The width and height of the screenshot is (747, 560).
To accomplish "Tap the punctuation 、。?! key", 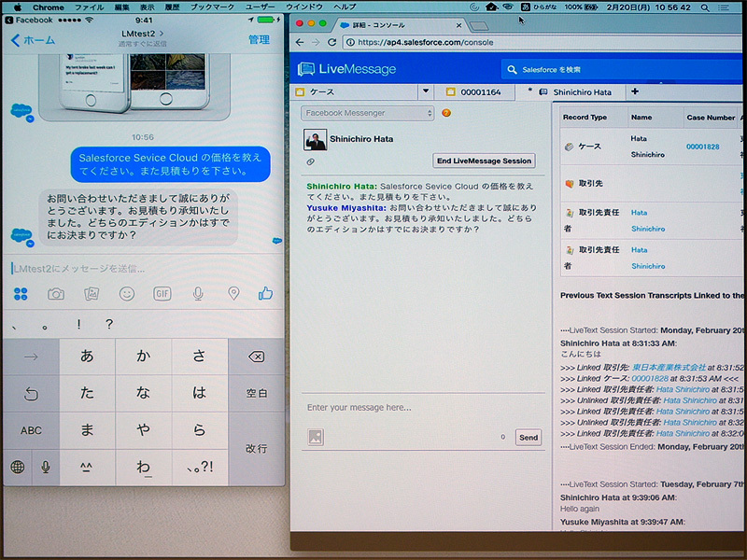I will click(200, 467).
